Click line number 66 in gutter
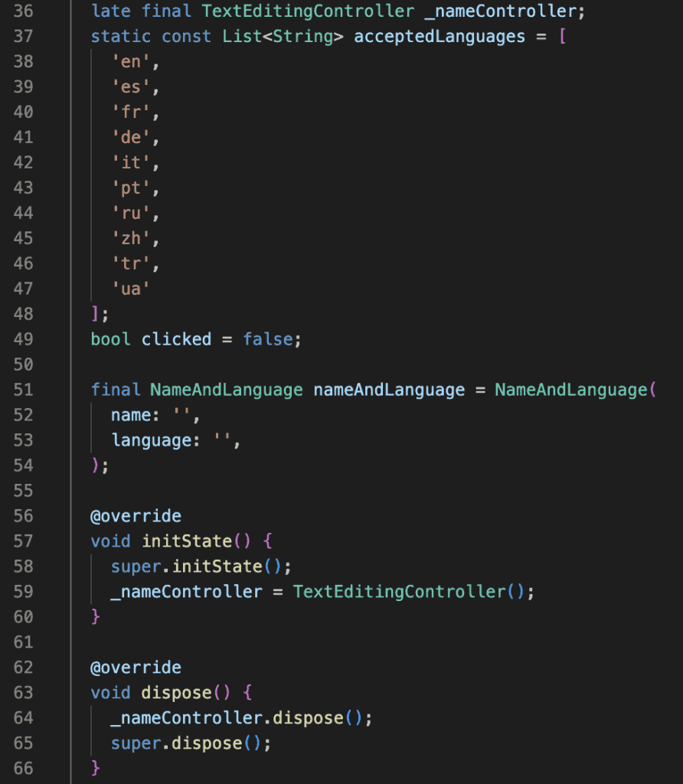Screen dimensions: 683x784 pyautogui.click(x=23, y=768)
